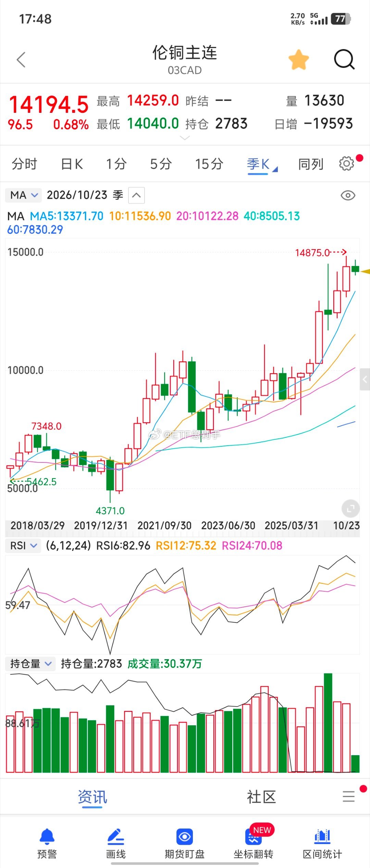Toggle indicator visibility eye icon
Image resolution: width=370 pixels, height=868 pixels.
click(348, 195)
